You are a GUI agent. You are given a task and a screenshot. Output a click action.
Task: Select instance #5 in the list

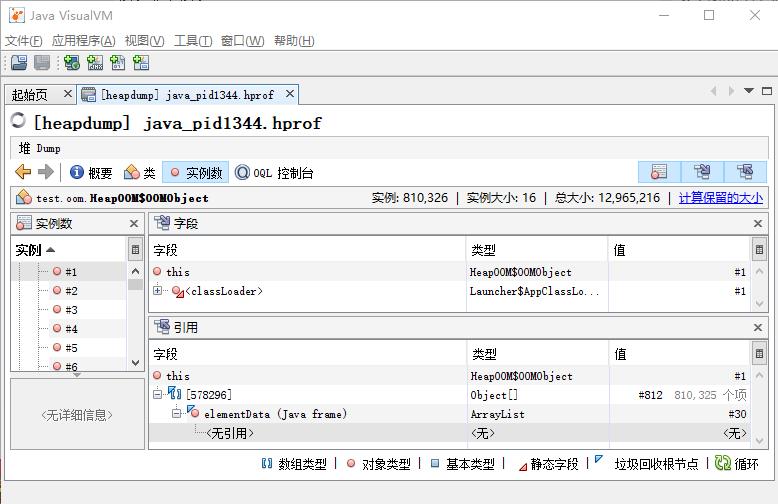pyautogui.click(x=71, y=347)
